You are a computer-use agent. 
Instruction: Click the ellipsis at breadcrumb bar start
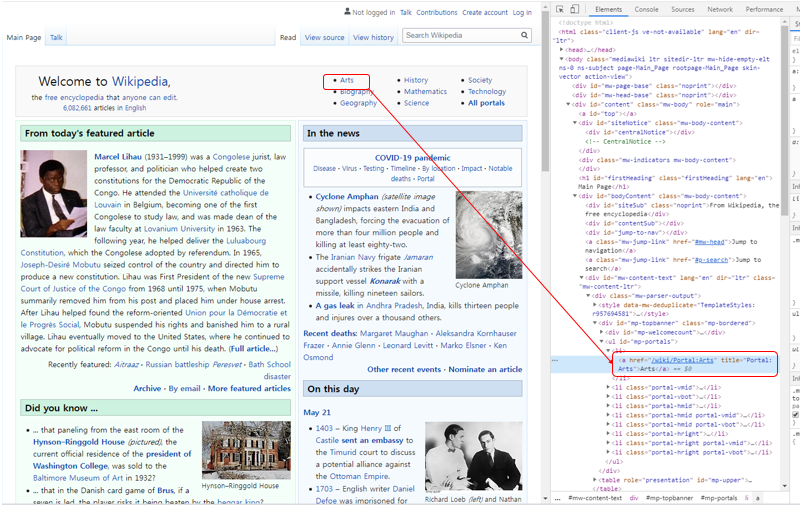[x=558, y=499]
